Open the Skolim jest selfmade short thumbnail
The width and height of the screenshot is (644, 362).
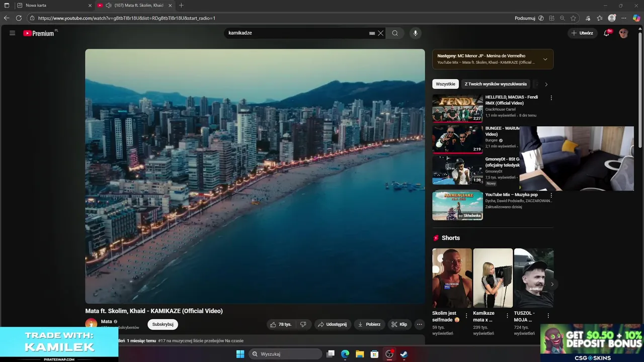pos(452,278)
